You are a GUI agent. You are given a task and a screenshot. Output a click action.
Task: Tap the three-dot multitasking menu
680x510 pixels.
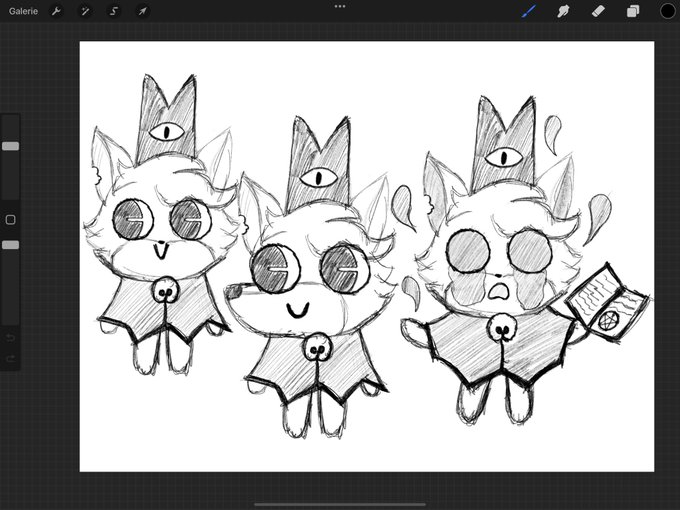(x=340, y=7)
